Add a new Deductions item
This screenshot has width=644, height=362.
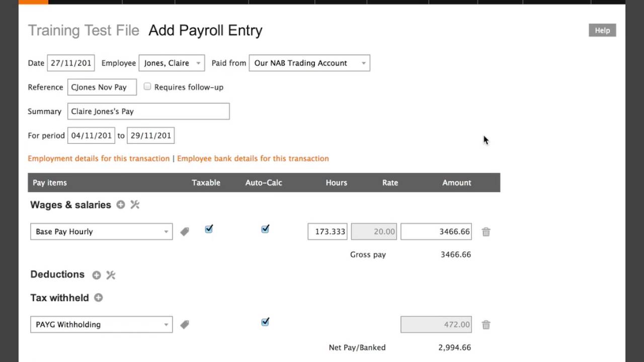[97, 275]
